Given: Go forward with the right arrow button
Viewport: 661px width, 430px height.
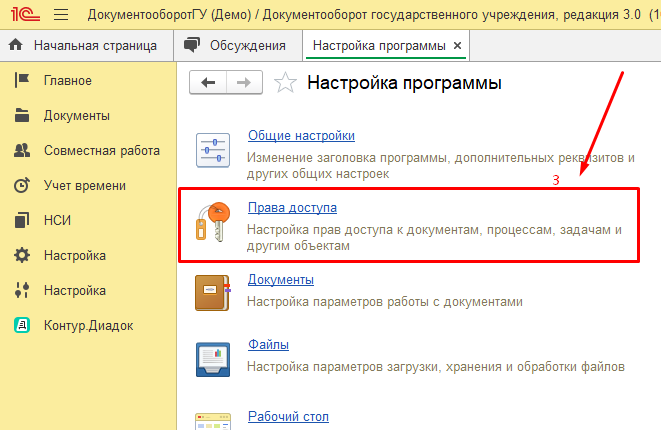Looking at the screenshot, I should tap(245, 83).
